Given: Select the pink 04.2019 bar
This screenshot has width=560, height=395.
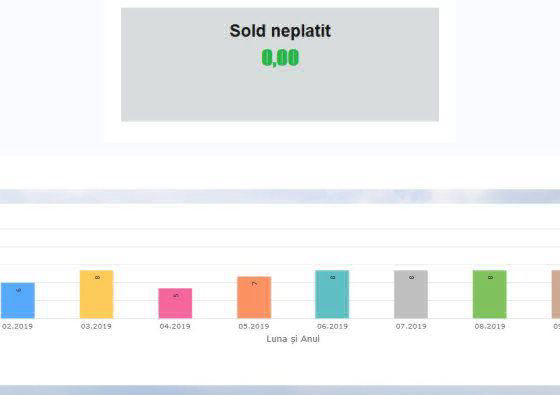Looking at the screenshot, I should pos(175,303).
